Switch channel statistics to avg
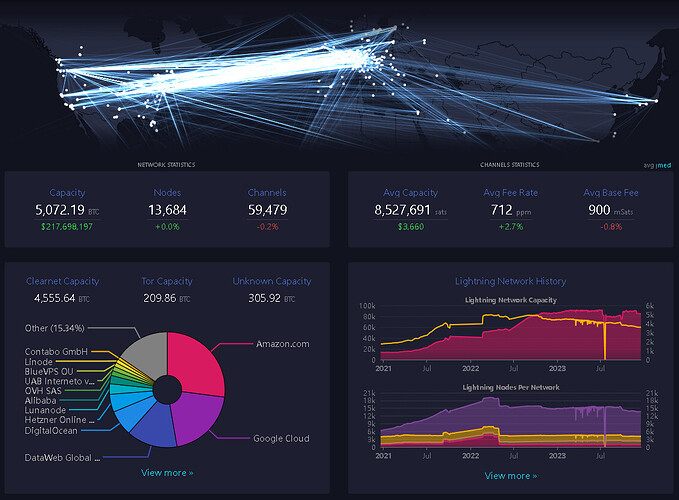The height and width of the screenshot is (500, 679). pos(650,165)
